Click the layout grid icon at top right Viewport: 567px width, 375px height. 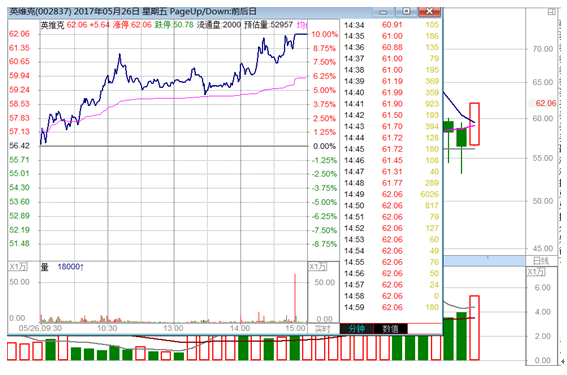click(551, 12)
